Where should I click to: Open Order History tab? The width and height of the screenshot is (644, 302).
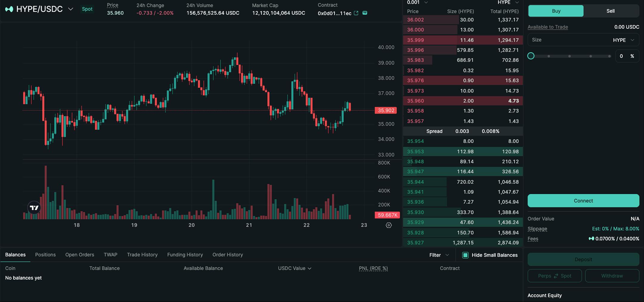coord(227,255)
